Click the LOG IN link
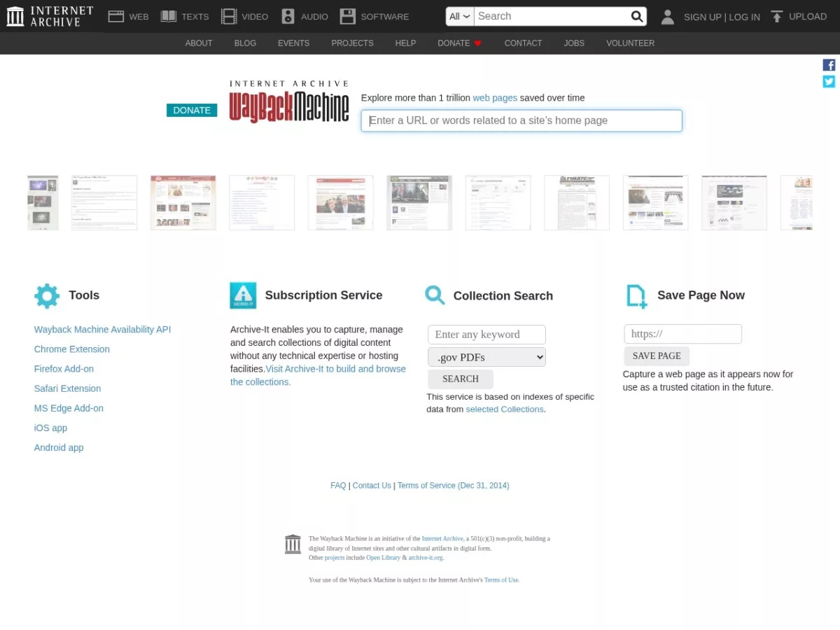This screenshot has height=630, width=840. (x=744, y=17)
